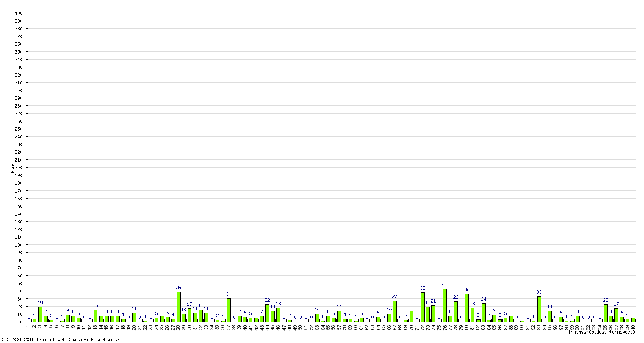Click the x-axis innings number 1
This screenshot has height=343, width=644.
click(28, 326)
